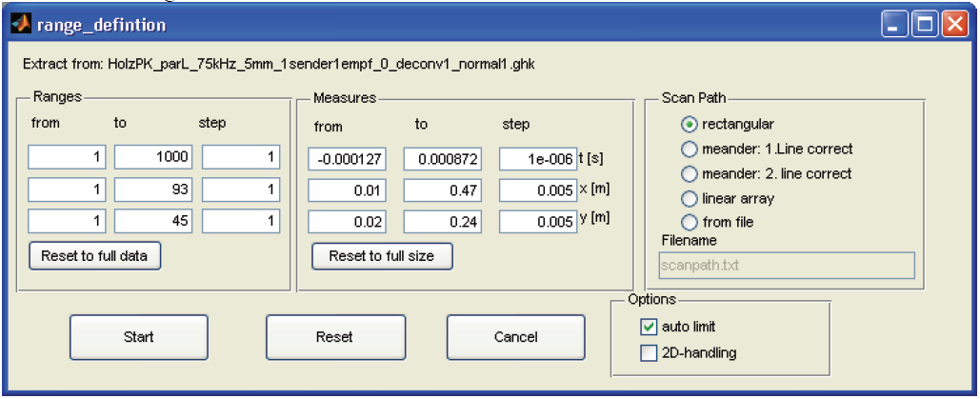Click Reset to full size button
This screenshot has height=399, width=980.
pyautogui.click(x=382, y=256)
